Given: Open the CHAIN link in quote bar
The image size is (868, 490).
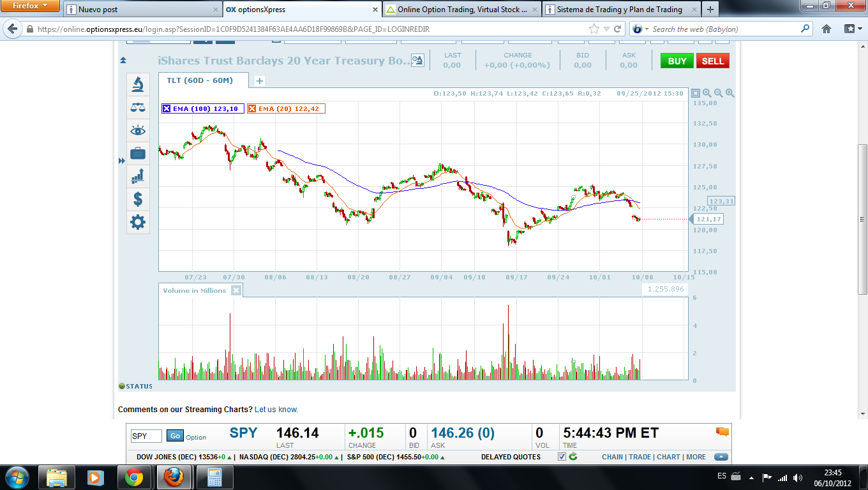Looking at the screenshot, I should click(612, 457).
